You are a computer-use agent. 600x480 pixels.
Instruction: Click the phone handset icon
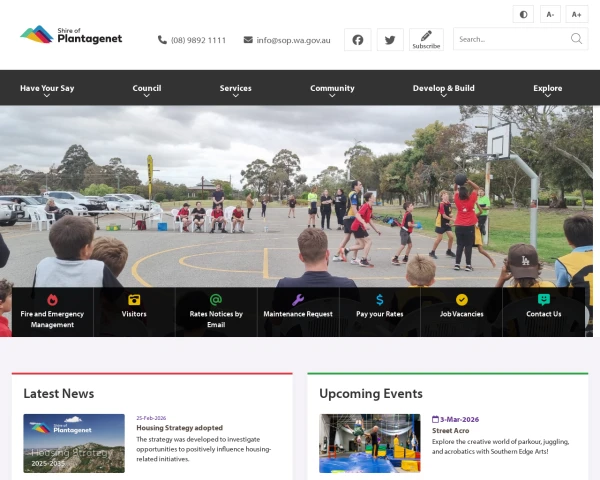162,40
